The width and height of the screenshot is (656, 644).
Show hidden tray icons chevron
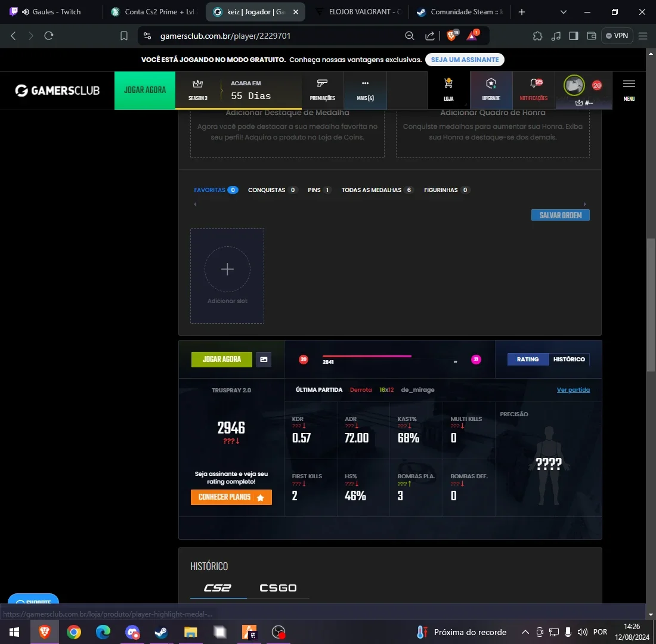525,632
